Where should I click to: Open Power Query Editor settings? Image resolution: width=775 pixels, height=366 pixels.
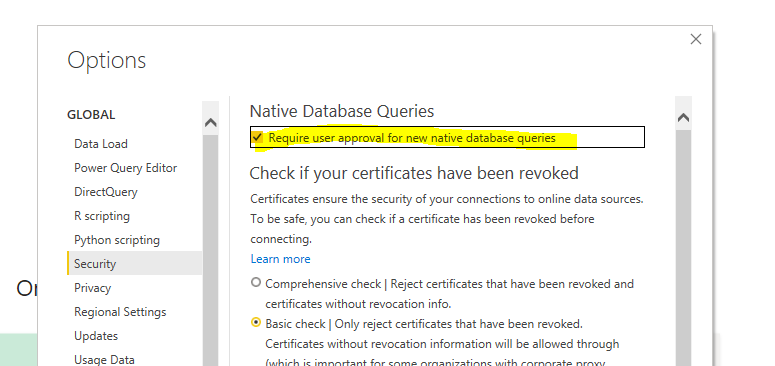[126, 168]
